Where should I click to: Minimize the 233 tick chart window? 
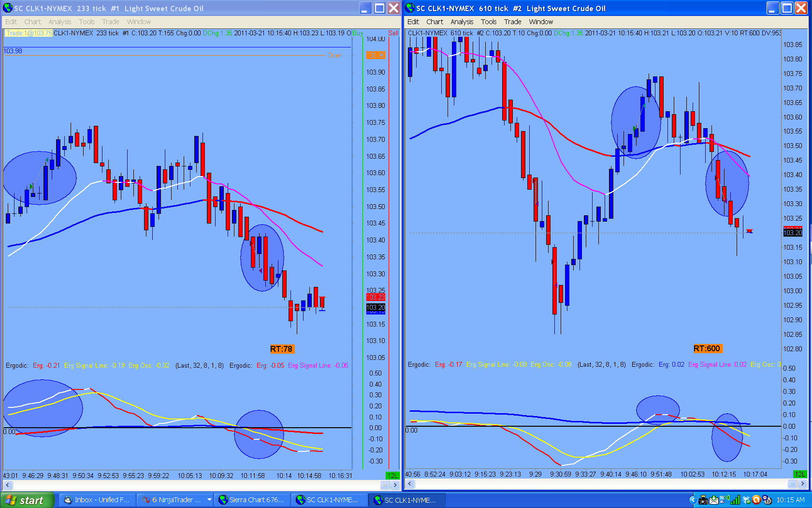click(x=365, y=8)
